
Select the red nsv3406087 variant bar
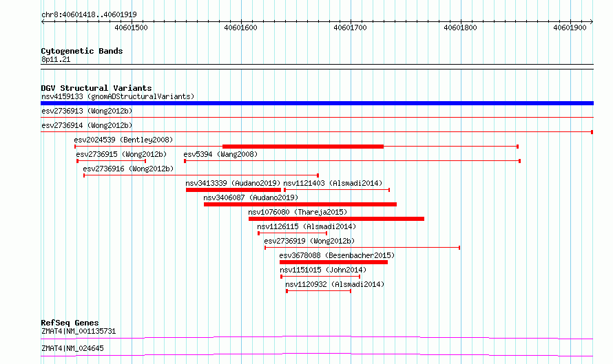[300, 204]
